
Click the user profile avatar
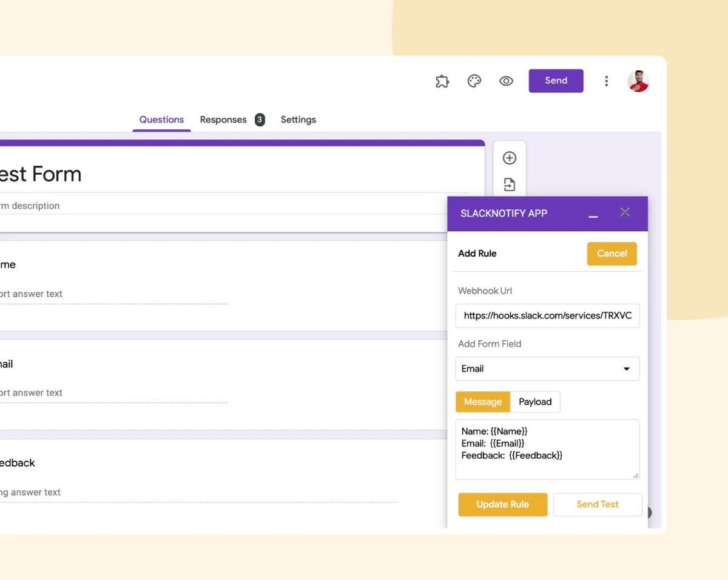point(638,81)
